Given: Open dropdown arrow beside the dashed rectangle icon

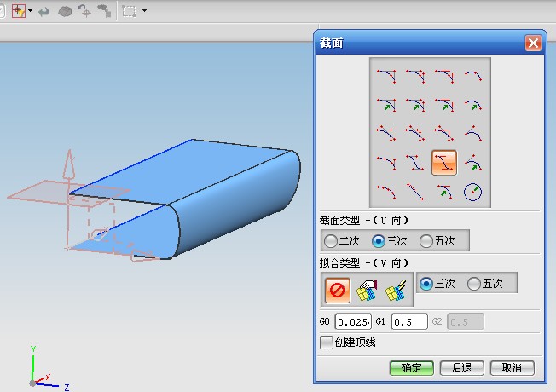Looking at the screenshot, I should pos(144,10).
